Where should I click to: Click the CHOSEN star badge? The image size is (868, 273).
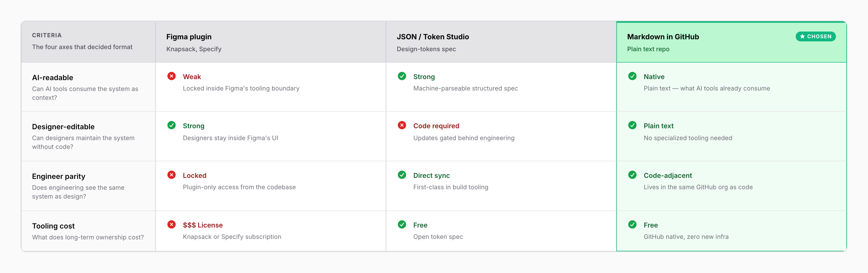point(816,36)
